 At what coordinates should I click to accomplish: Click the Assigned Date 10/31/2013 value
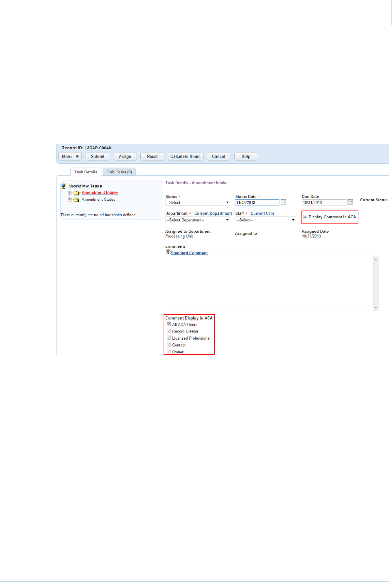(x=311, y=237)
